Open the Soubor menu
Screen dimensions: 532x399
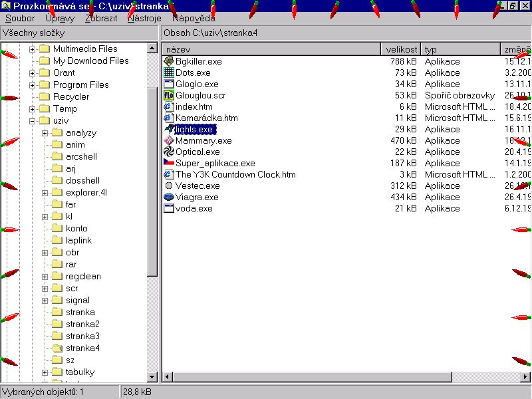pos(20,19)
